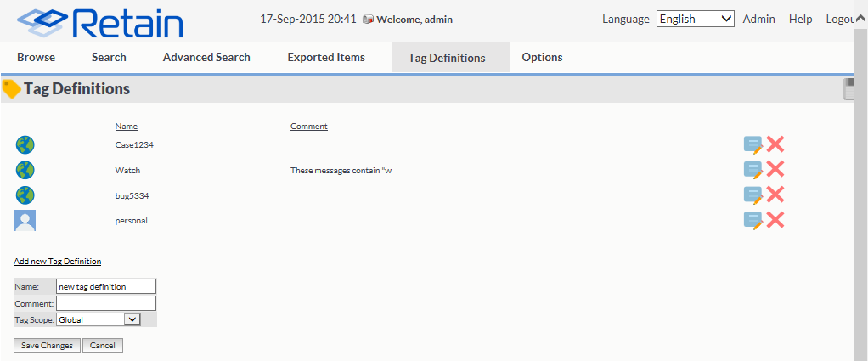Viewport: 868px width, 361px height.
Task: Edit the bug5334 tag definition
Action: (x=752, y=195)
